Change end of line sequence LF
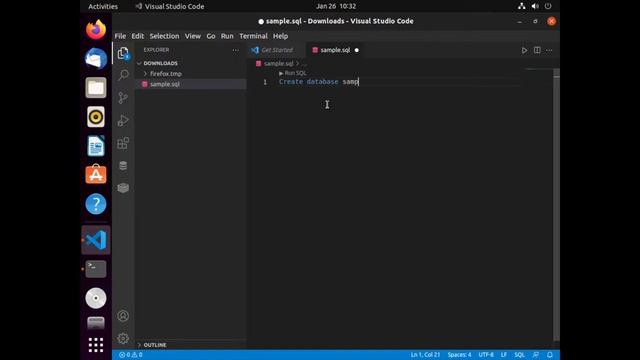The width and height of the screenshot is (640, 360). click(x=504, y=355)
